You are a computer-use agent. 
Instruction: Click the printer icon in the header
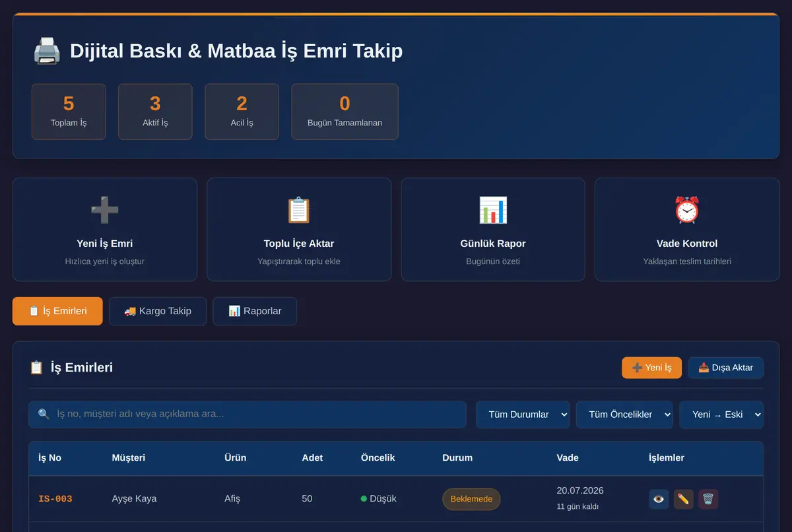(47, 51)
